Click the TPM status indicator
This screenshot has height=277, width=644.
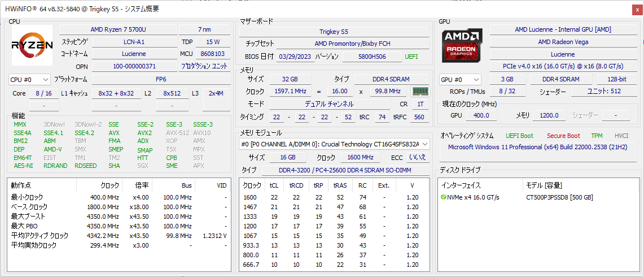click(597, 136)
